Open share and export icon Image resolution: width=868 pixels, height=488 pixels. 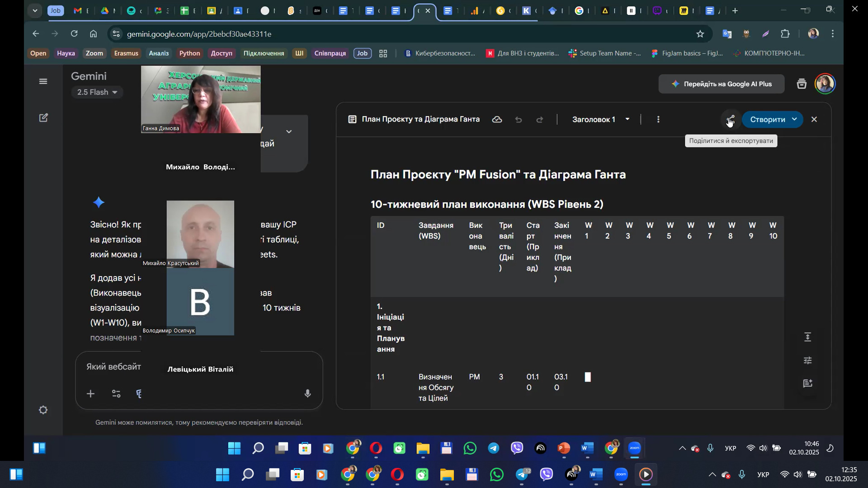(731, 119)
